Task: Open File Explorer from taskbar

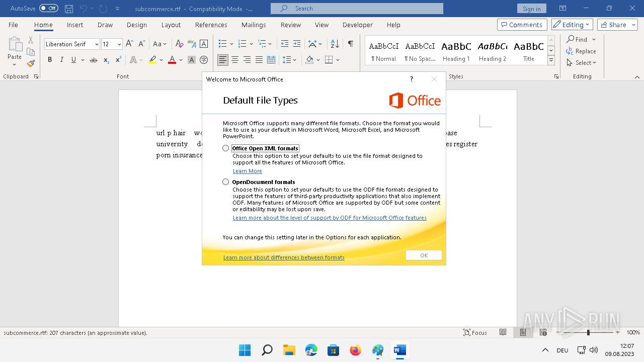Action: coord(289,350)
